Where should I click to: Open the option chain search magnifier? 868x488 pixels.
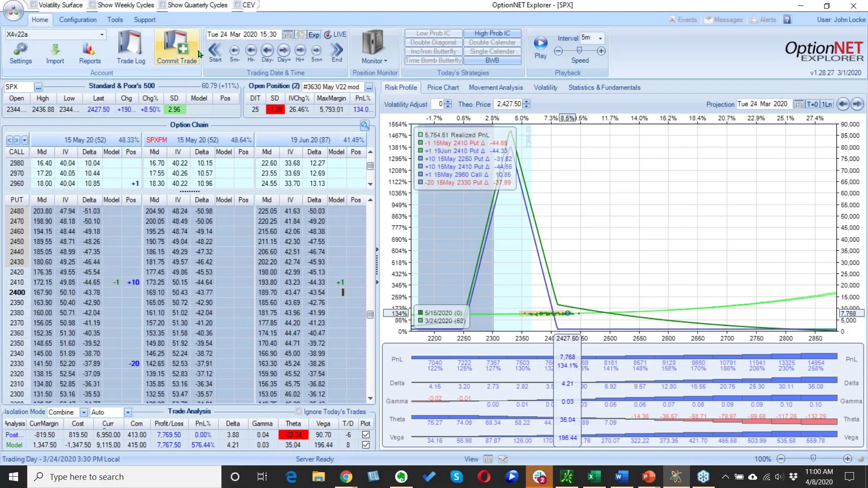pyautogui.click(x=365, y=125)
